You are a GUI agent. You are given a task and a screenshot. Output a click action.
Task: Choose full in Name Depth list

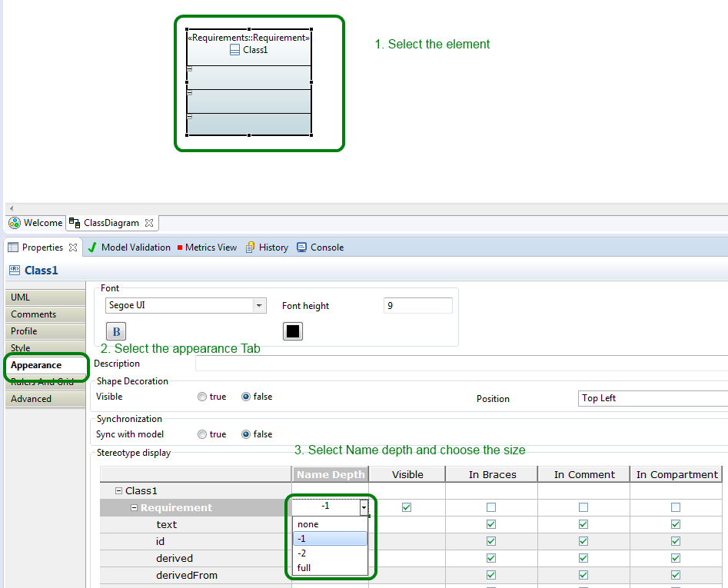(330, 567)
